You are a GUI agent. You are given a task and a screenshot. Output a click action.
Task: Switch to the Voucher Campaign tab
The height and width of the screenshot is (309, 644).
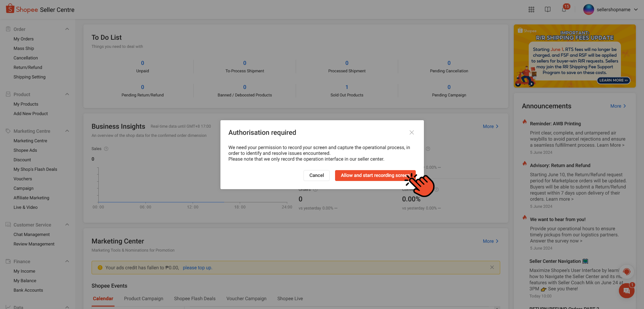(247, 298)
